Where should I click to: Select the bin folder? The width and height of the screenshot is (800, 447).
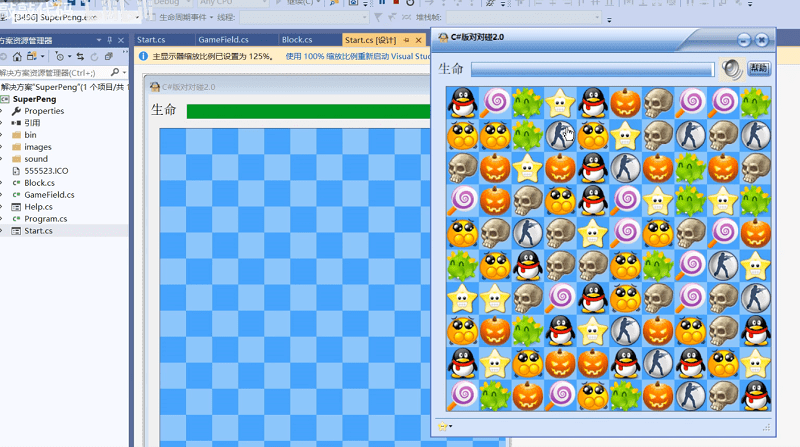pos(30,135)
